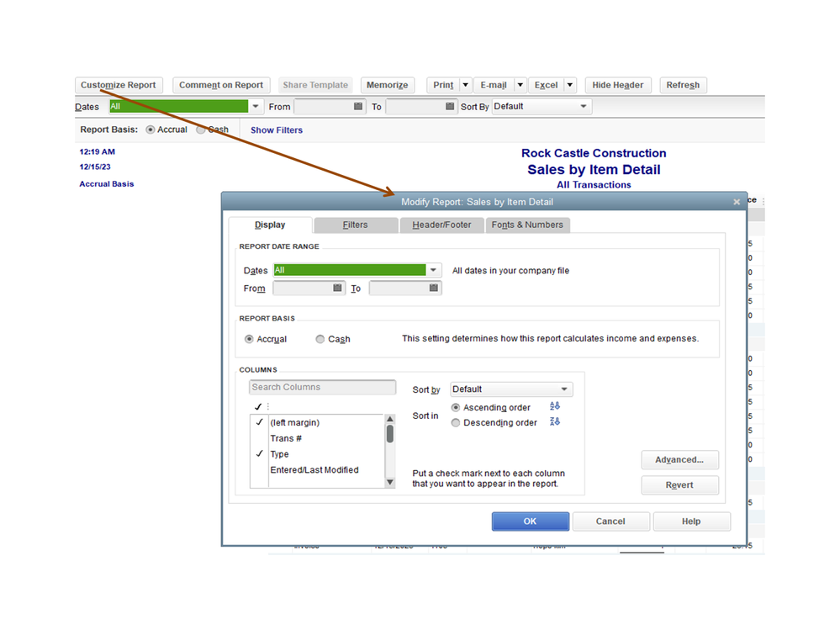
Task: Click Advanced... button
Action: [x=679, y=459]
